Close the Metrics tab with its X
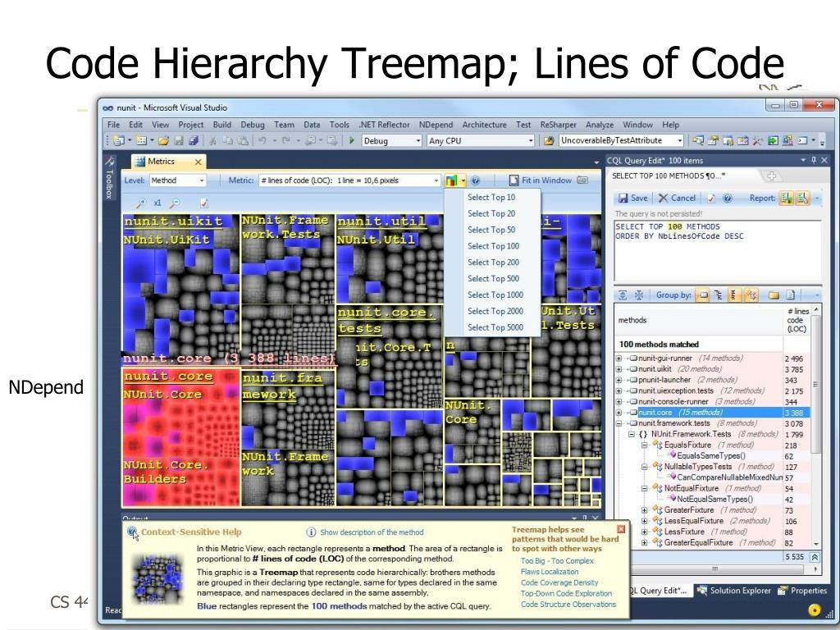The width and height of the screenshot is (840, 630). (x=199, y=162)
